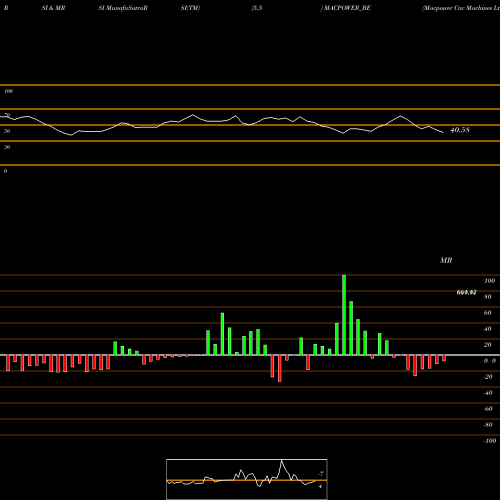Click the '(5,5' parameter text

click(x=257, y=8)
